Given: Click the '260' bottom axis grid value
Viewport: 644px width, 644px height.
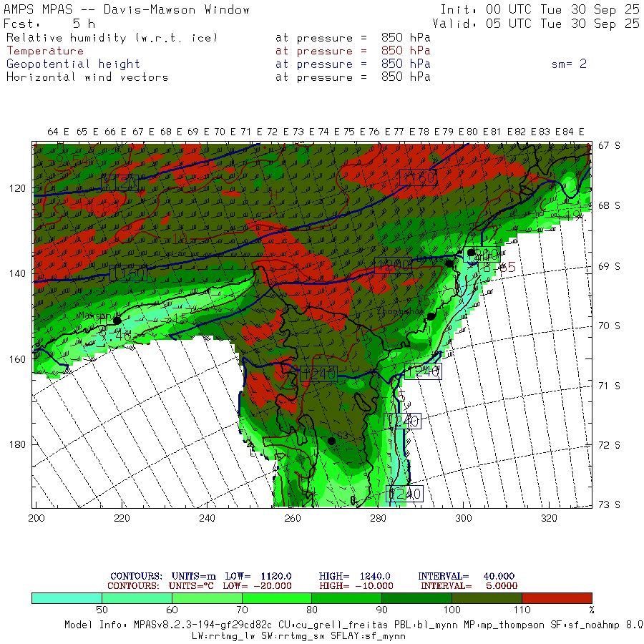Looking at the screenshot, I should coord(293,518).
